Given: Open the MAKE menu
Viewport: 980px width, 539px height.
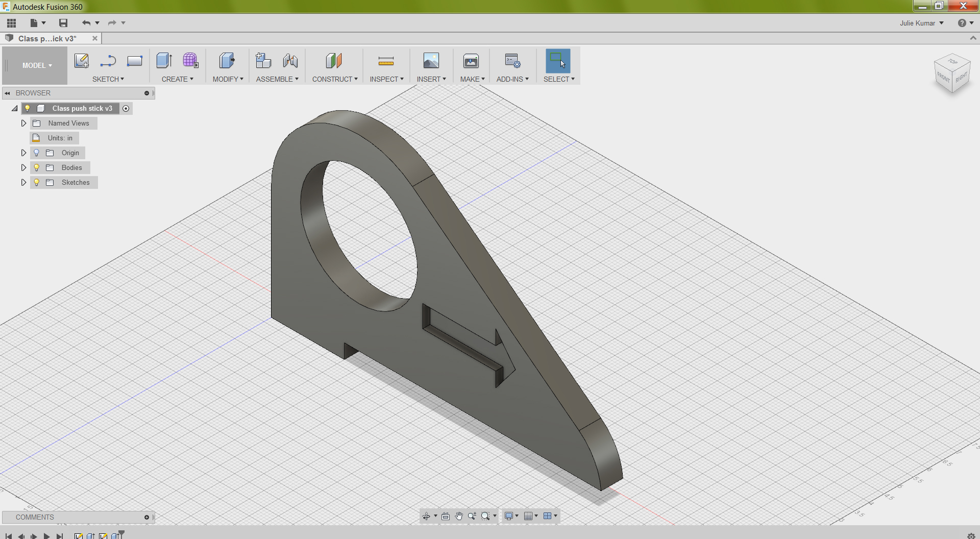Looking at the screenshot, I should point(473,79).
